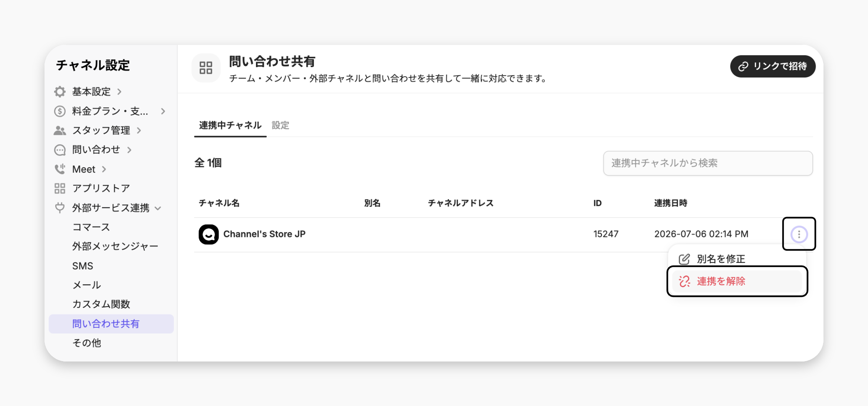Click the gear icon beside 基本設定

60,92
